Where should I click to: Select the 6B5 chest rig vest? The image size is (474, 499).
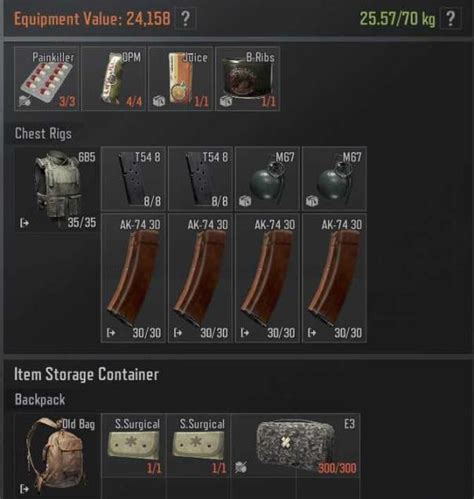click(57, 189)
